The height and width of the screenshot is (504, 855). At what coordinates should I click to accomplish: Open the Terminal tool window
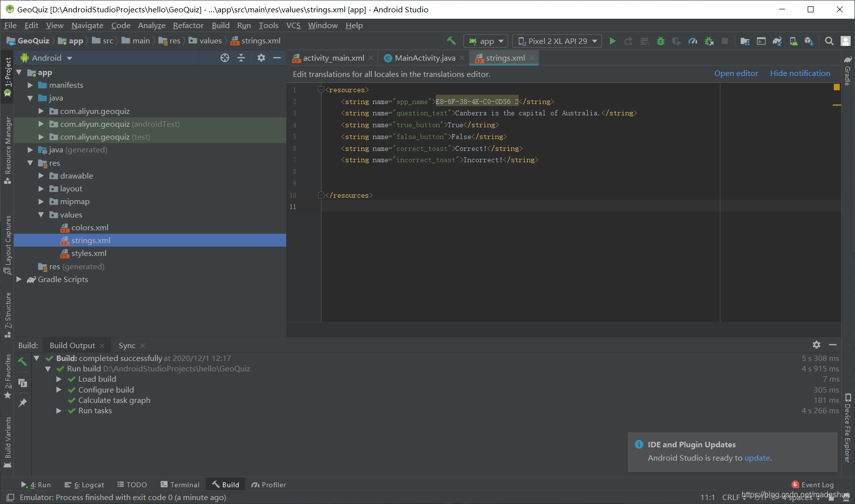(x=180, y=485)
